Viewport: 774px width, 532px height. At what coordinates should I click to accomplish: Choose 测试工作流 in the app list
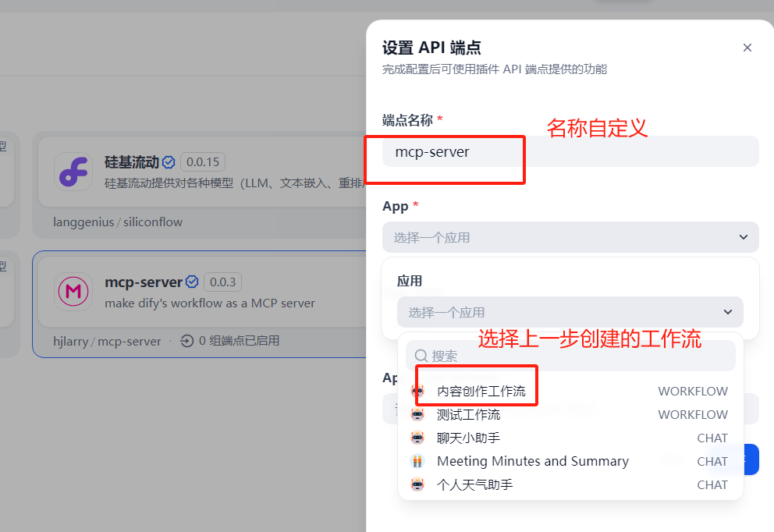point(570,414)
